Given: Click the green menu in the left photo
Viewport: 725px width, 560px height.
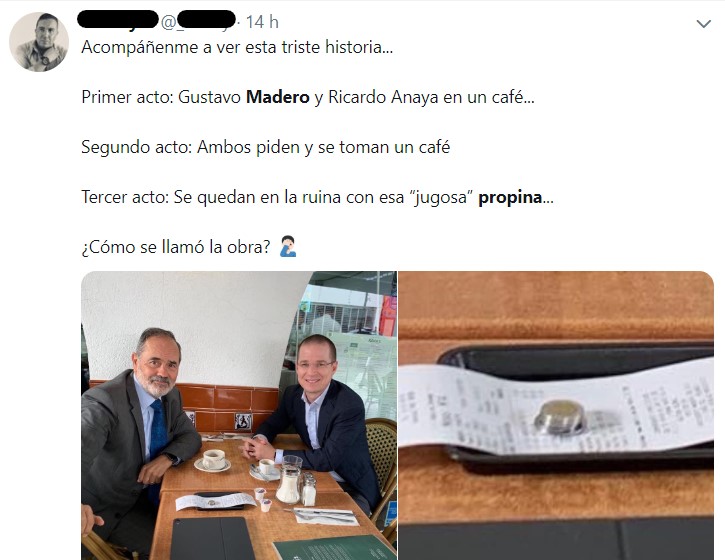Looking at the screenshot, I should (335, 548).
